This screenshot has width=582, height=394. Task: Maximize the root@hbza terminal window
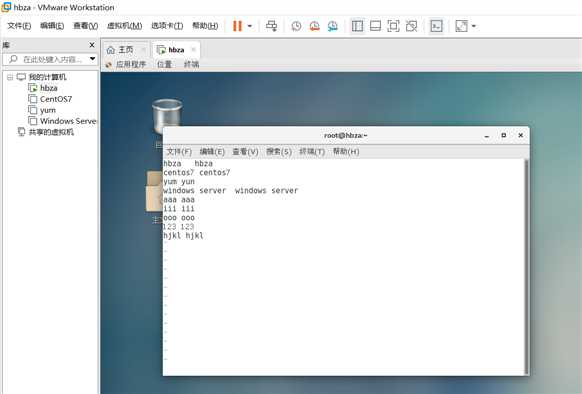coord(504,136)
